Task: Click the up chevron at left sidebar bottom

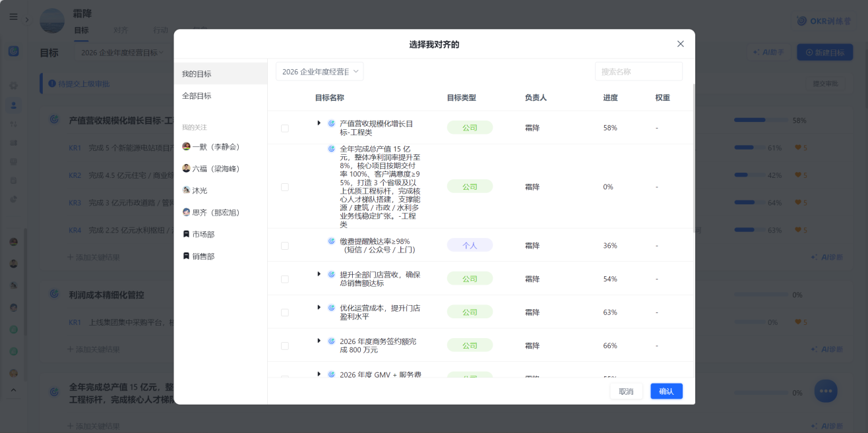Action: click(13, 390)
